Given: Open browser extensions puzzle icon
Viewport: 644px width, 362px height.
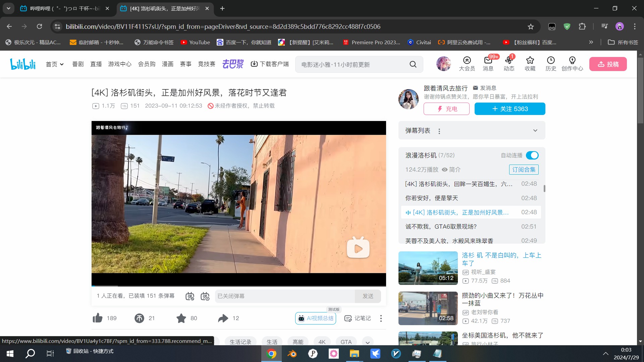Looking at the screenshot, I should point(582,26).
